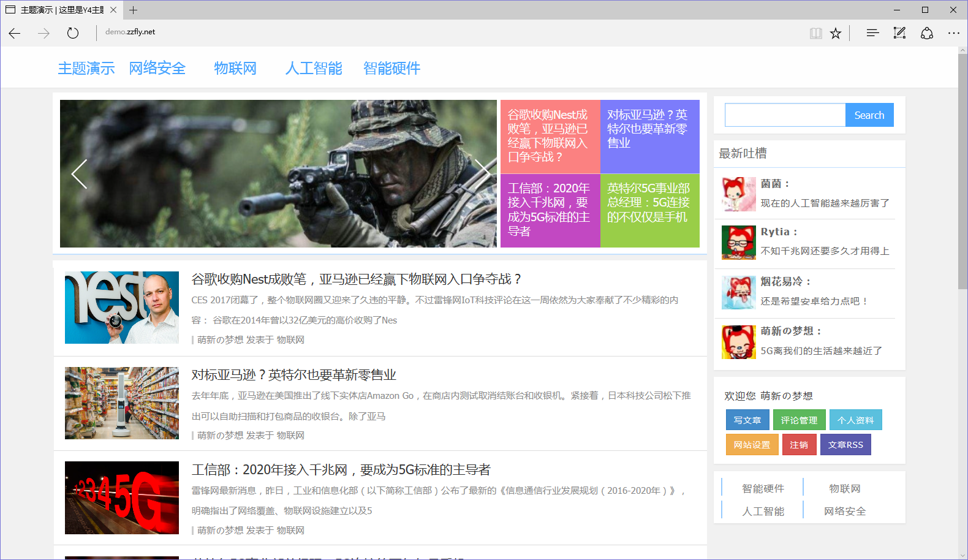Open the 物联网 navigation menu item
968x560 pixels.
[x=235, y=68]
